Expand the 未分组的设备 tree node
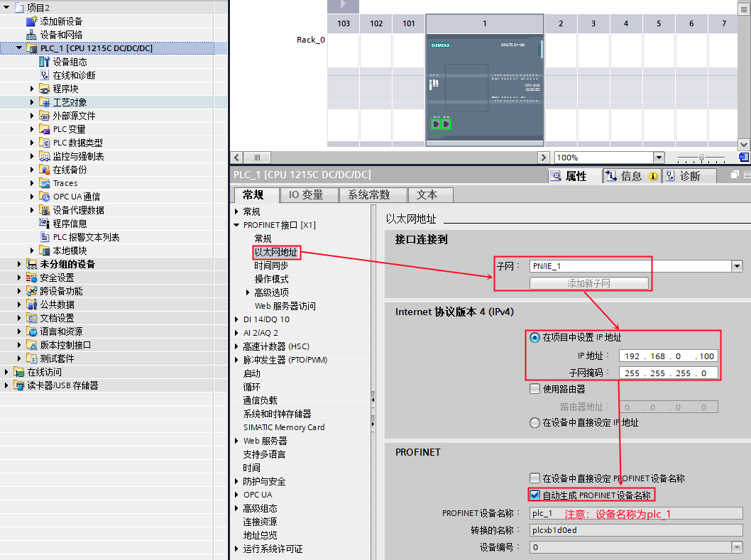This screenshot has width=751, height=560. point(19,264)
